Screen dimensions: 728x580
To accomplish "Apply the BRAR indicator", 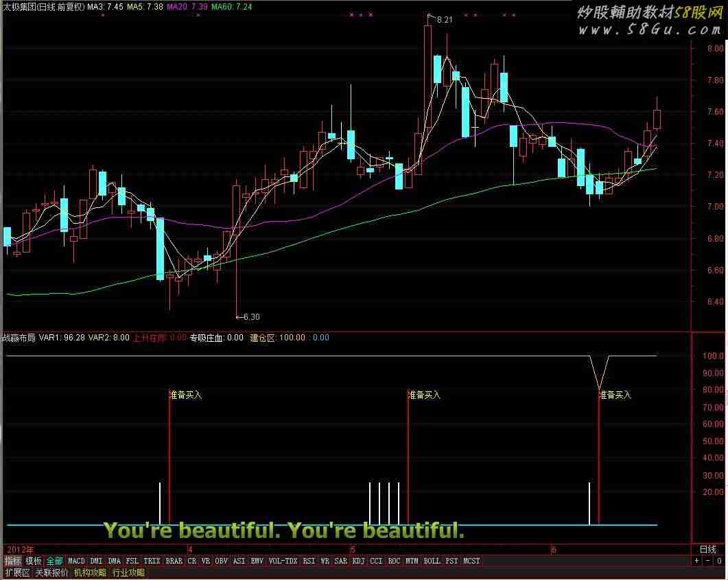I will point(174,561).
